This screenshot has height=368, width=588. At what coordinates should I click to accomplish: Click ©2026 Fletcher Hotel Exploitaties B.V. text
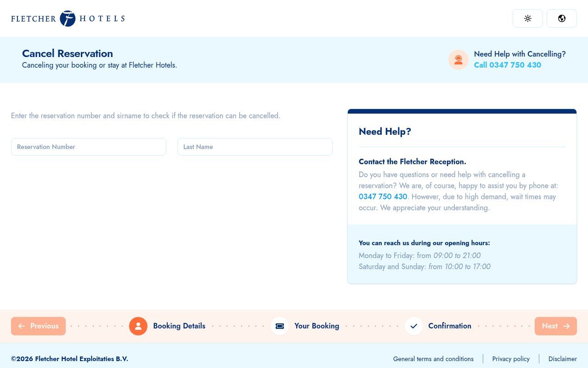coord(69,359)
